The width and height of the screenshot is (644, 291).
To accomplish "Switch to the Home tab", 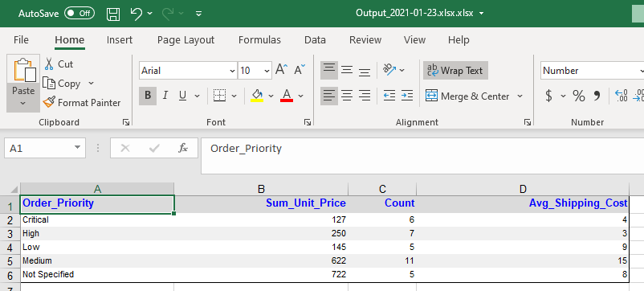I will coord(69,40).
